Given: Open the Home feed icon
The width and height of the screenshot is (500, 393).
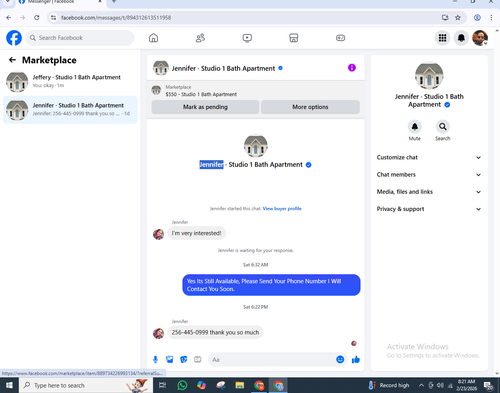Looking at the screenshot, I should (x=153, y=38).
